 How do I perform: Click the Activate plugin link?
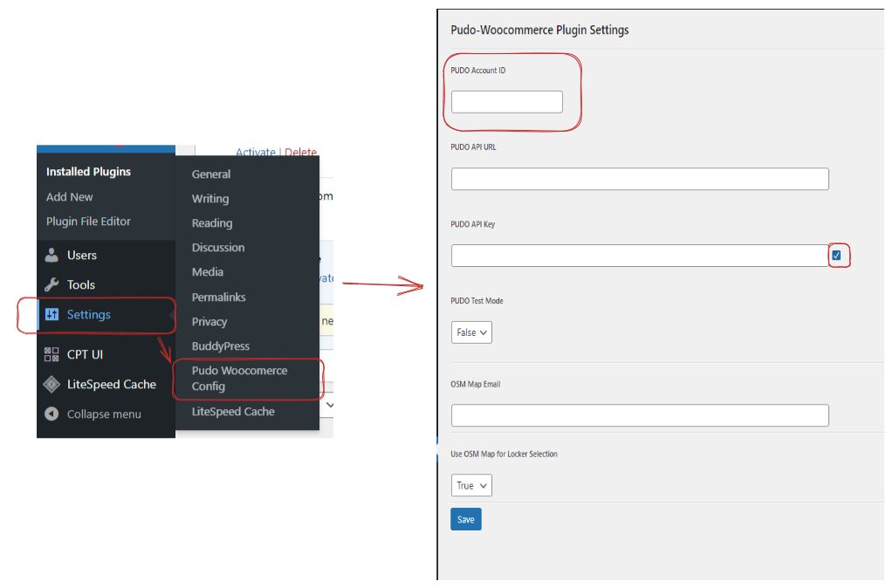pyautogui.click(x=255, y=152)
